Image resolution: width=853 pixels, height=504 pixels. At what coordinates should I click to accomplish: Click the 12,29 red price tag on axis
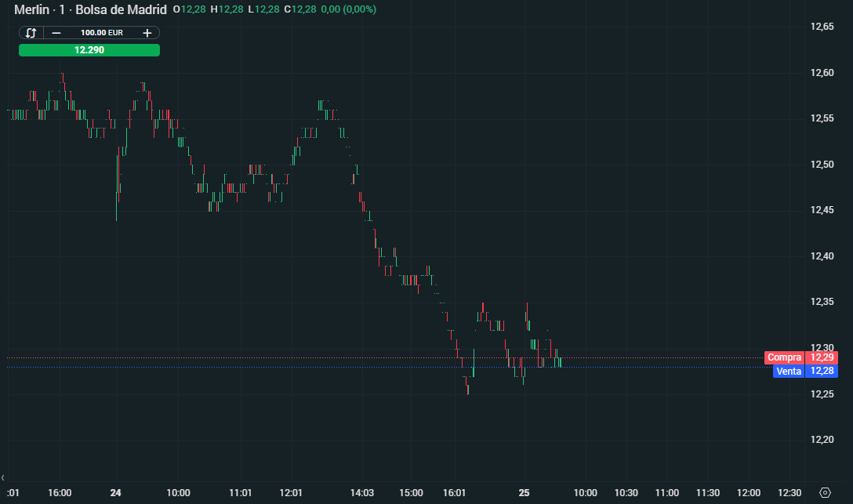click(x=822, y=357)
